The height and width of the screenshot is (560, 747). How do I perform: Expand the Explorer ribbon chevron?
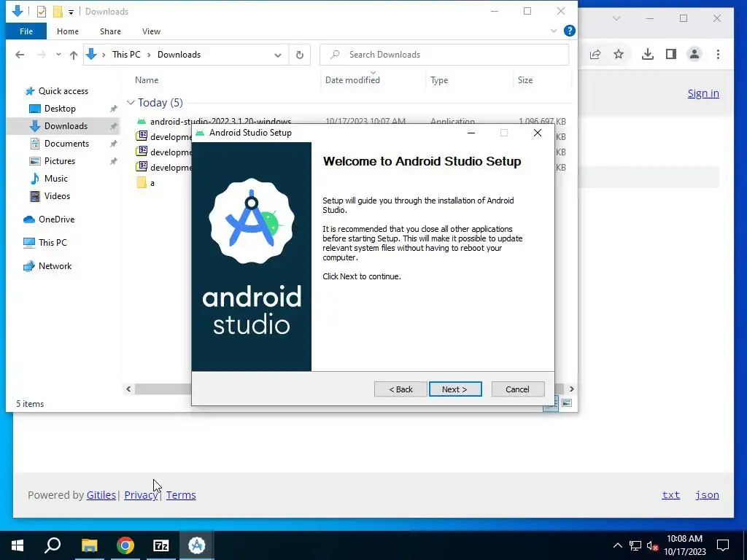[x=554, y=31]
